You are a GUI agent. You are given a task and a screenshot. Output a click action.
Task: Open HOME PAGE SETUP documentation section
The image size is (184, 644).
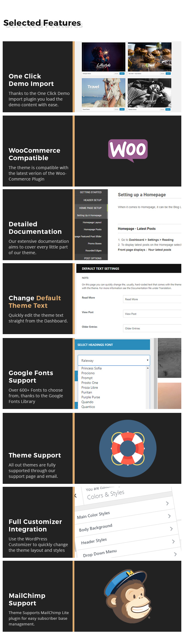91,208
